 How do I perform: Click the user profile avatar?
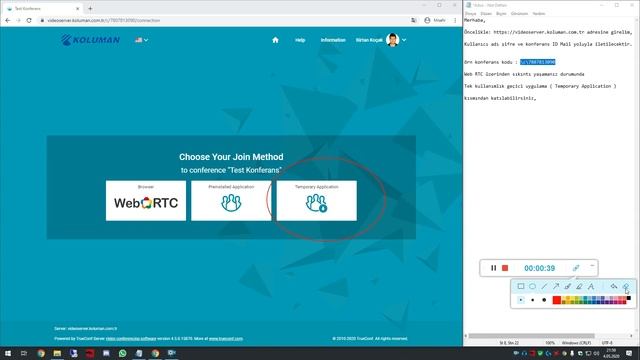pyautogui.click(x=393, y=40)
